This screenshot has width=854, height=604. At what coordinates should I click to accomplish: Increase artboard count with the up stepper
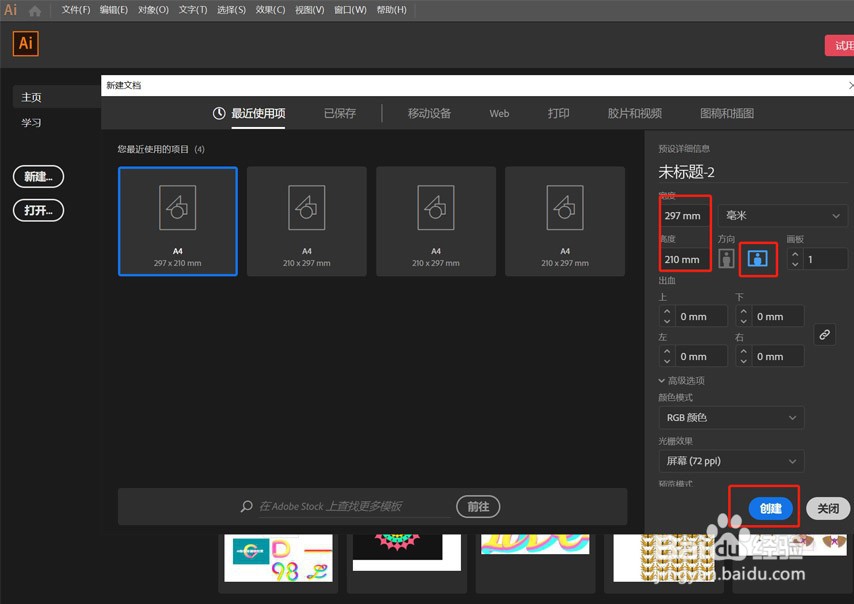(x=797, y=254)
